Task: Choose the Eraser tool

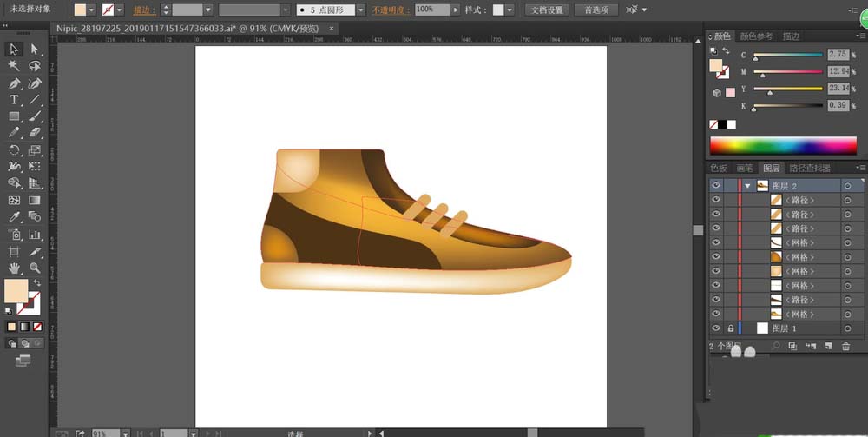Action: 35,133
